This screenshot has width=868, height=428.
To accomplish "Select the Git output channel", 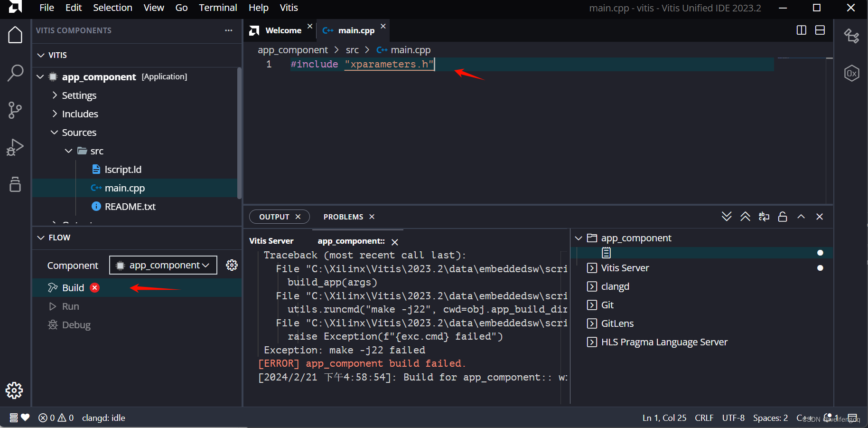I will 607,305.
